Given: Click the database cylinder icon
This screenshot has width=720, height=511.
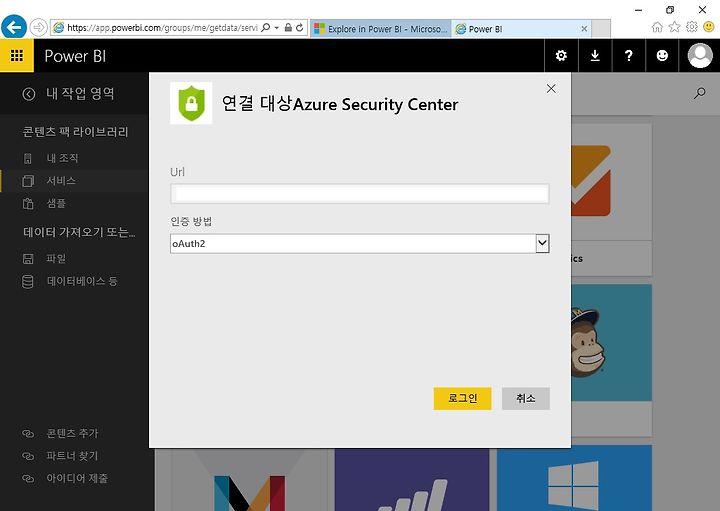Looking at the screenshot, I should (x=28, y=281).
